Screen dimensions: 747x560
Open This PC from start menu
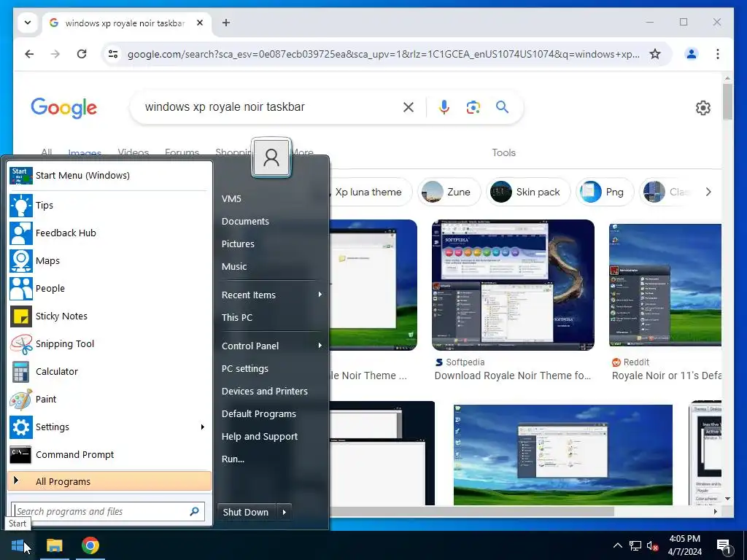[x=237, y=317]
